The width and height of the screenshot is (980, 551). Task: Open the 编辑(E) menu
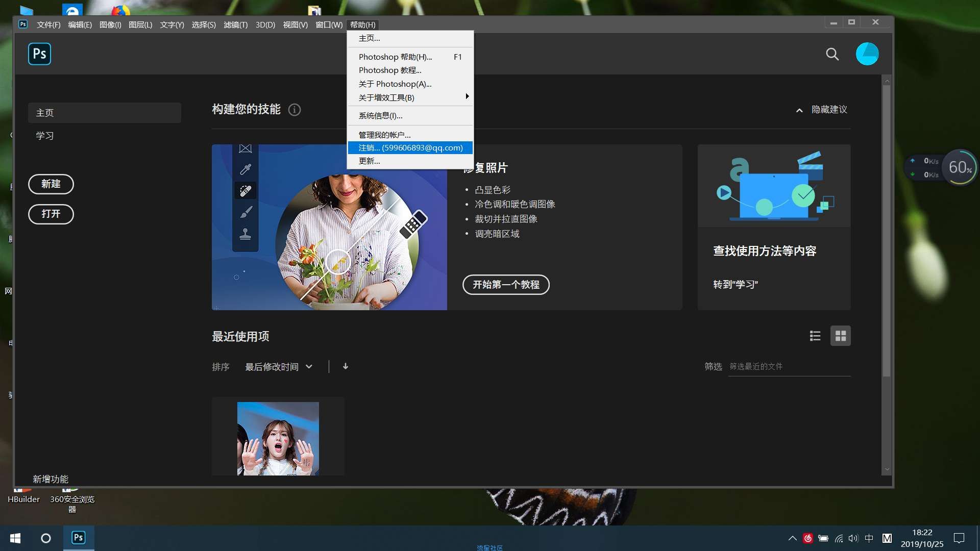[x=80, y=24]
